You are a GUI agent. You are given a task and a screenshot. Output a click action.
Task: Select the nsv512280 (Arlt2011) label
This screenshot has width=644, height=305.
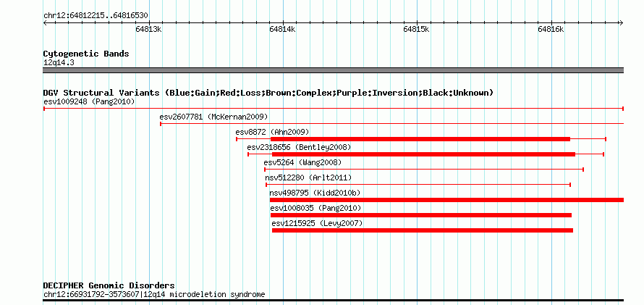tap(308, 177)
